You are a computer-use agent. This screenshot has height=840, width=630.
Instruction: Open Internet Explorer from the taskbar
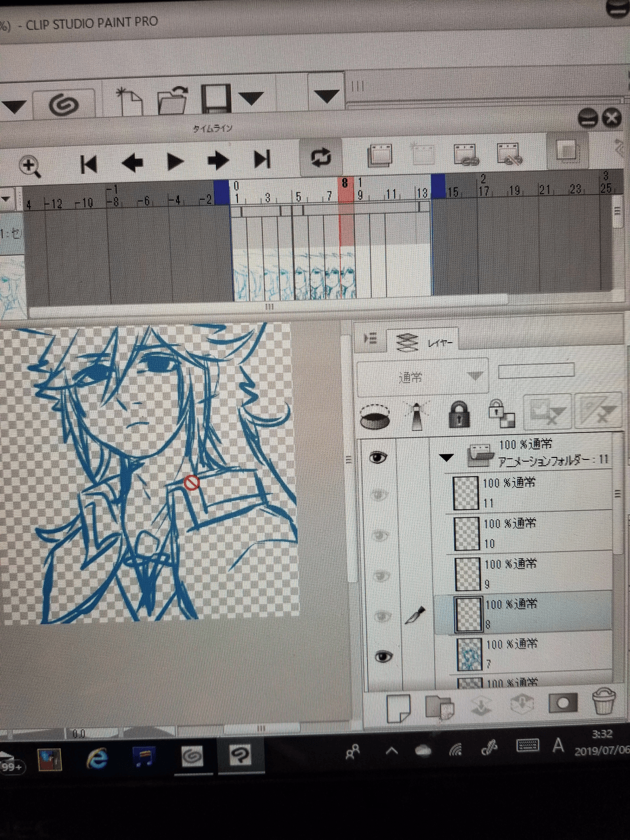[97, 759]
